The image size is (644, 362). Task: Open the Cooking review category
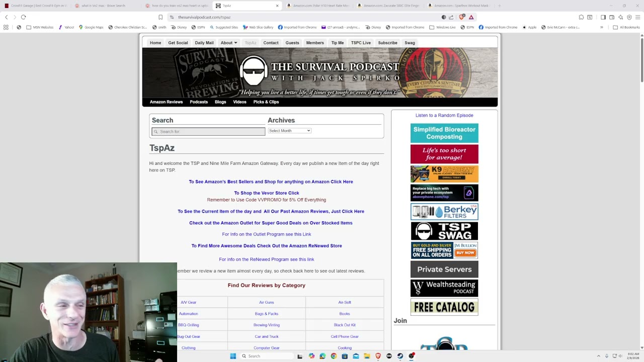(x=345, y=348)
